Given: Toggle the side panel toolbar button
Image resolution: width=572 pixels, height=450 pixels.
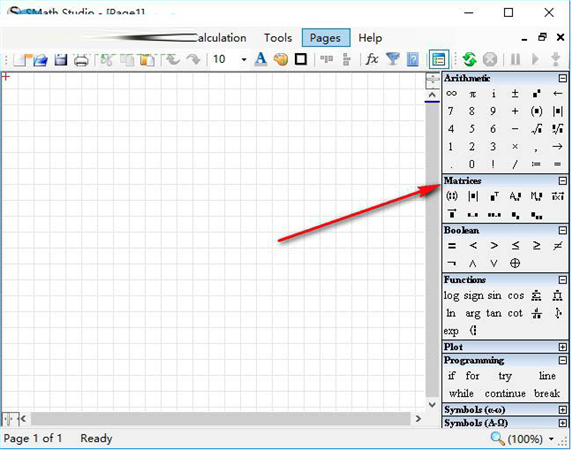Looking at the screenshot, I should 439,59.
